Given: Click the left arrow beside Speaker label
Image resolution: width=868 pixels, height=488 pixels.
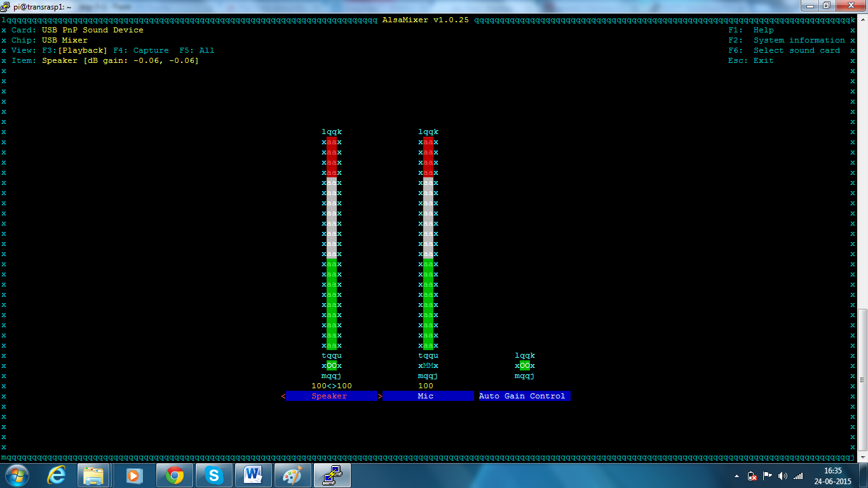Looking at the screenshot, I should click(x=283, y=396).
